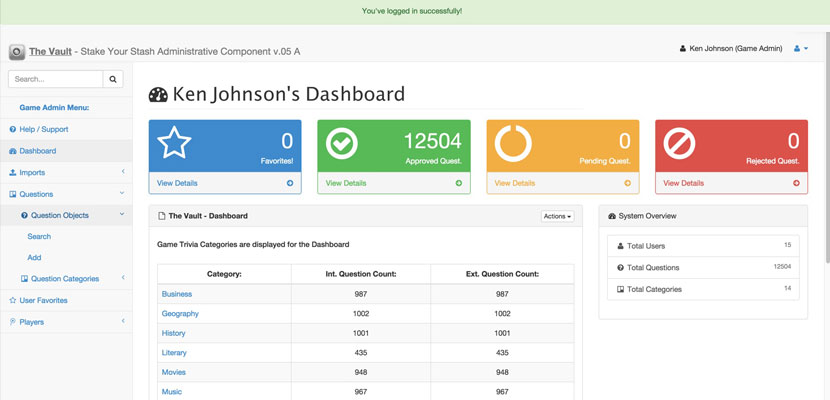Click the Total Categories row
This screenshot has height=400, width=830.
(x=703, y=289)
